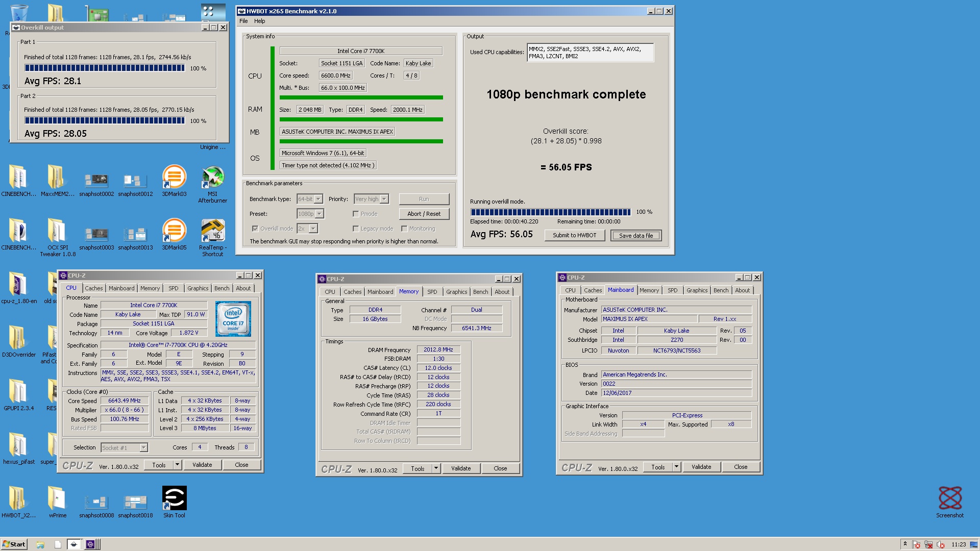Show hidden system tray icons

pos(905,544)
